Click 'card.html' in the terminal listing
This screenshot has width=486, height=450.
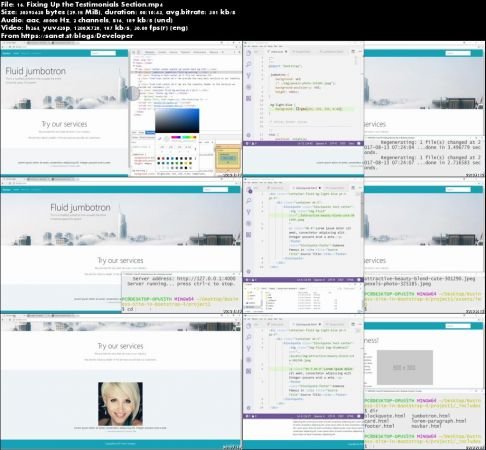(377, 421)
